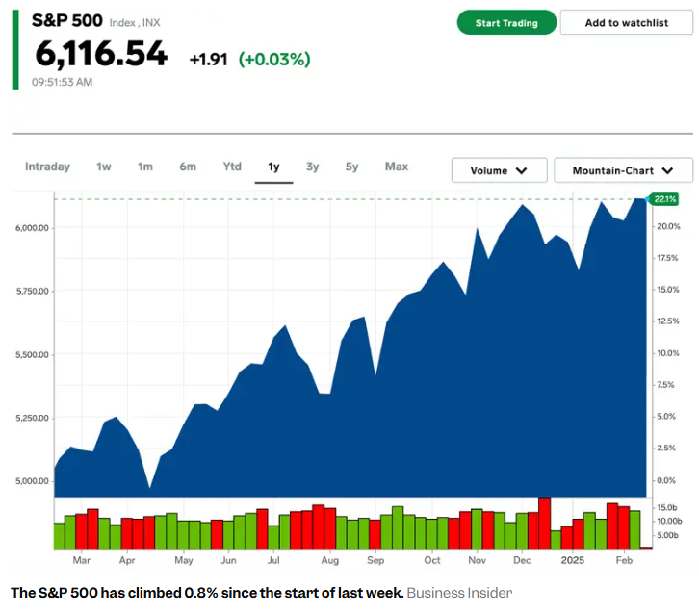699x616 pixels.
Task: Click the Volume dropdown chevron arrow
Action: [x=522, y=170]
